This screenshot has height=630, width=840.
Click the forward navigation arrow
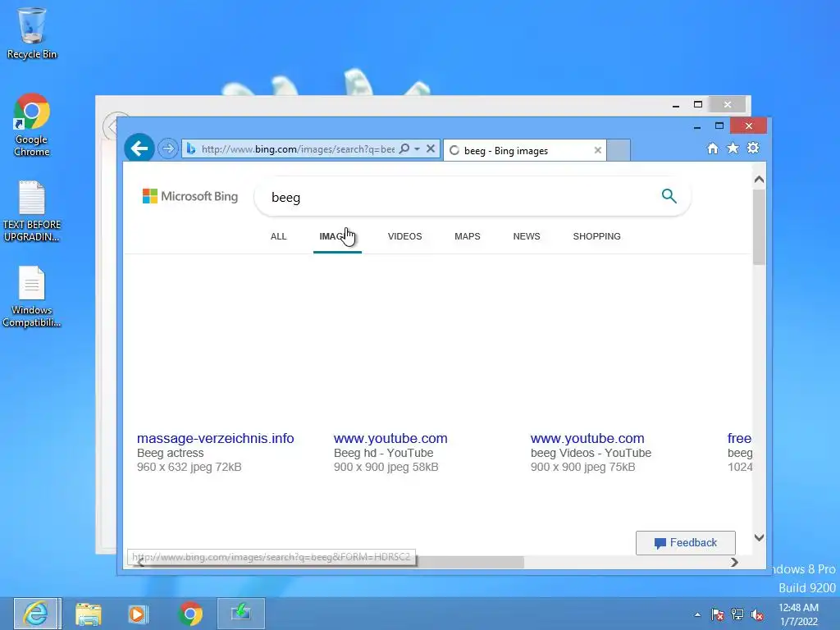pos(168,148)
